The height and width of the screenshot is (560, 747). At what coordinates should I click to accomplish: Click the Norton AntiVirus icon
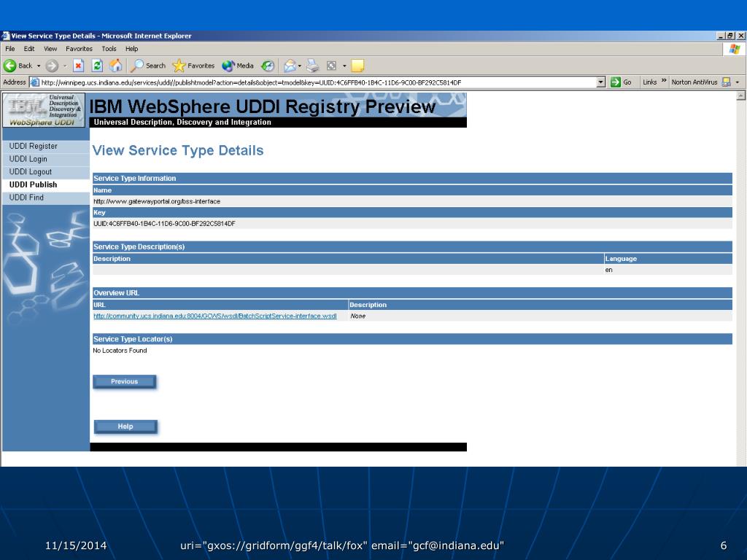[x=726, y=82]
